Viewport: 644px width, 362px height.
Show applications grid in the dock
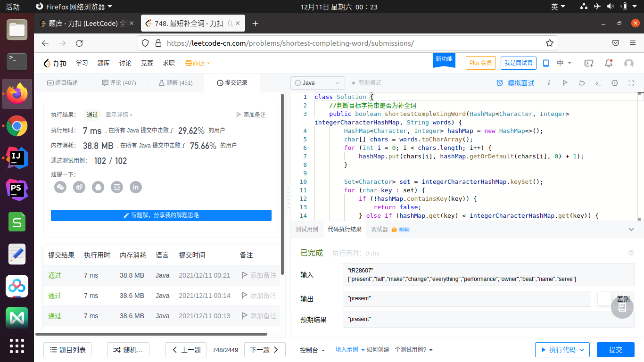point(17,346)
